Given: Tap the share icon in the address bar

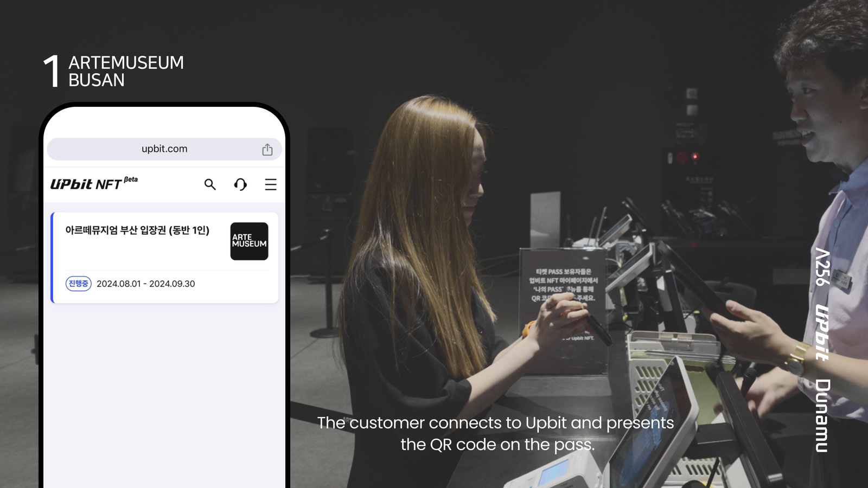Looking at the screenshot, I should click(267, 150).
